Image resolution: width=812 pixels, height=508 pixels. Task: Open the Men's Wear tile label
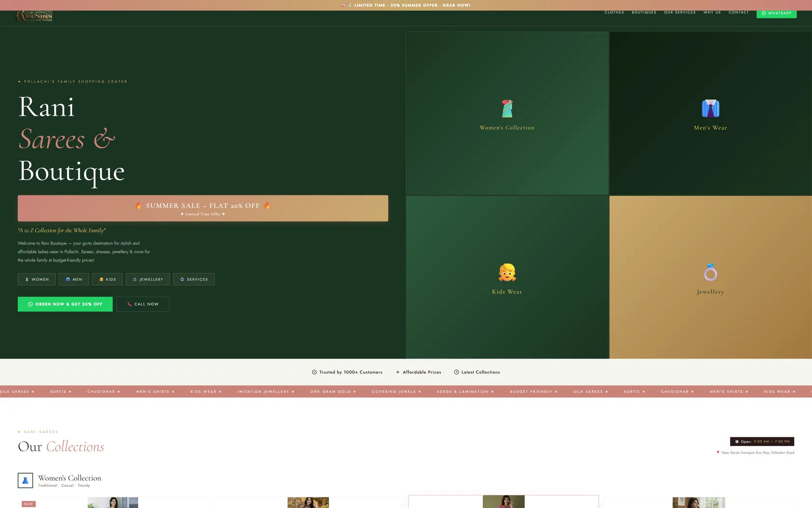point(710,128)
